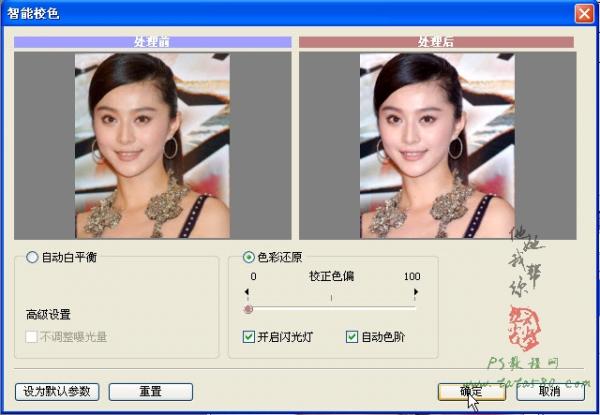Click the 处理前 header label

click(x=153, y=42)
